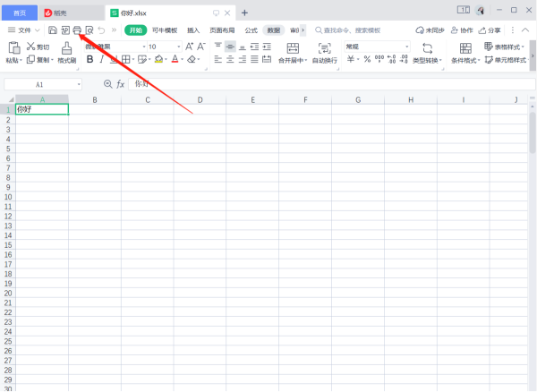Open the 页面布局 ribbon tab

coord(222,30)
